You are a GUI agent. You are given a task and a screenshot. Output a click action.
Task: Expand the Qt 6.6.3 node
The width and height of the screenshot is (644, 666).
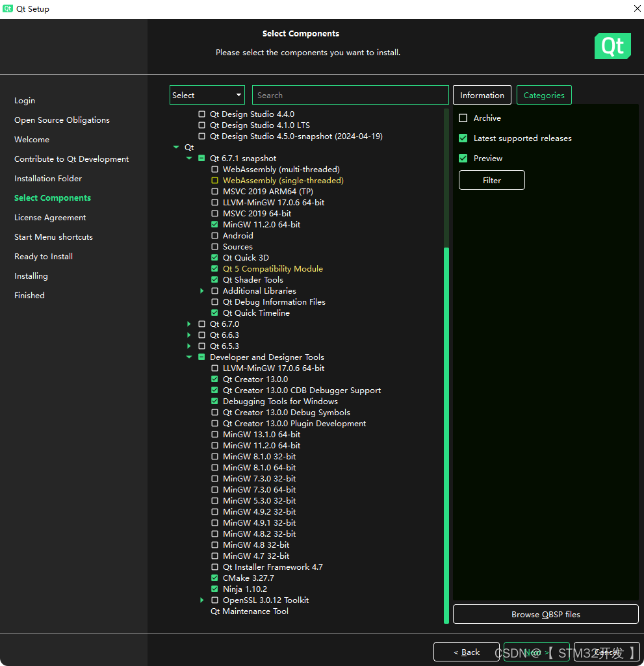tap(189, 335)
